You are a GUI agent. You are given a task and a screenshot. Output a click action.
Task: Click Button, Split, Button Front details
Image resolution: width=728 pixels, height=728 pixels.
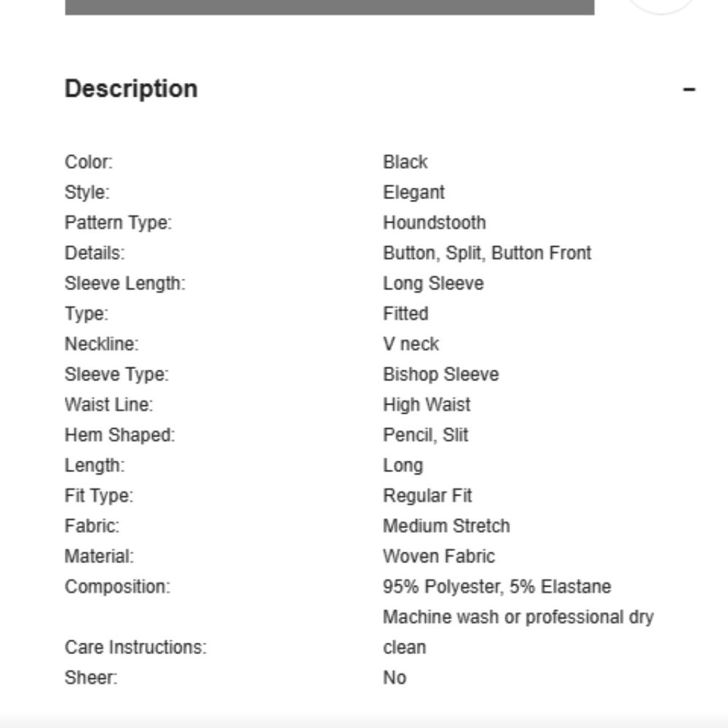pyautogui.click(x=487, y=253)
